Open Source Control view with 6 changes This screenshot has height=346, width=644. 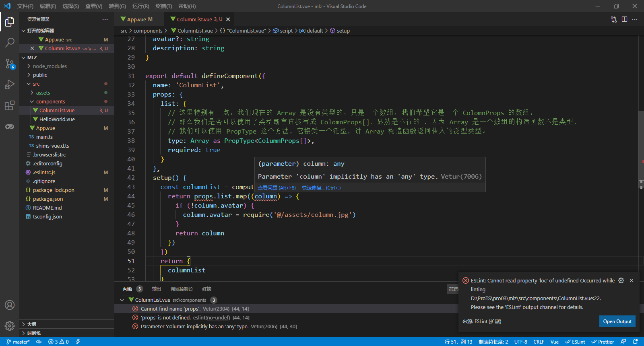point(10,64)
